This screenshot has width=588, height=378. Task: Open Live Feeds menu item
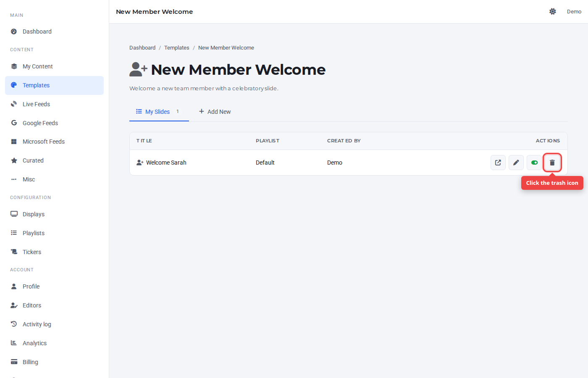pyautogui.click(x=55, y=104)
